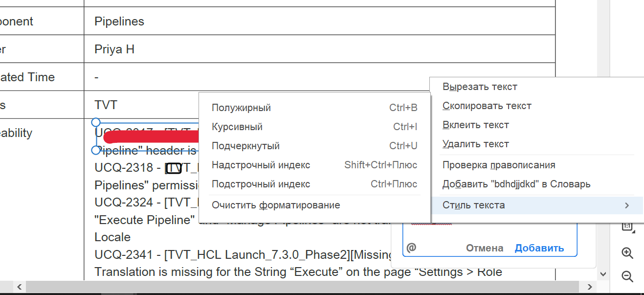The width and height of the screenshot is (644, 295).
Task: Click the zoom in magnifier icon
Action: 627,253
